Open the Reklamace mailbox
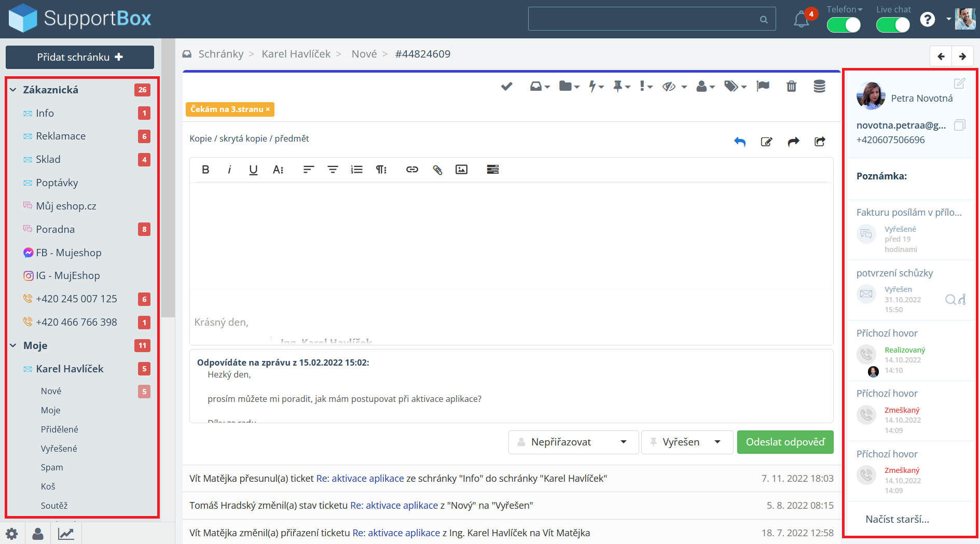980x544 pixels. click(61, 136)
